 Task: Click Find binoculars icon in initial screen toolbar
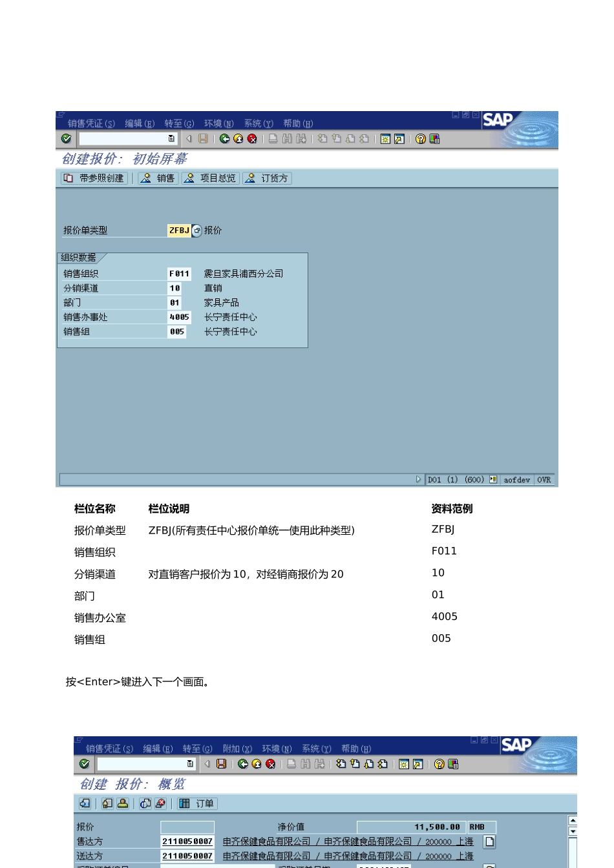[287, 139]
